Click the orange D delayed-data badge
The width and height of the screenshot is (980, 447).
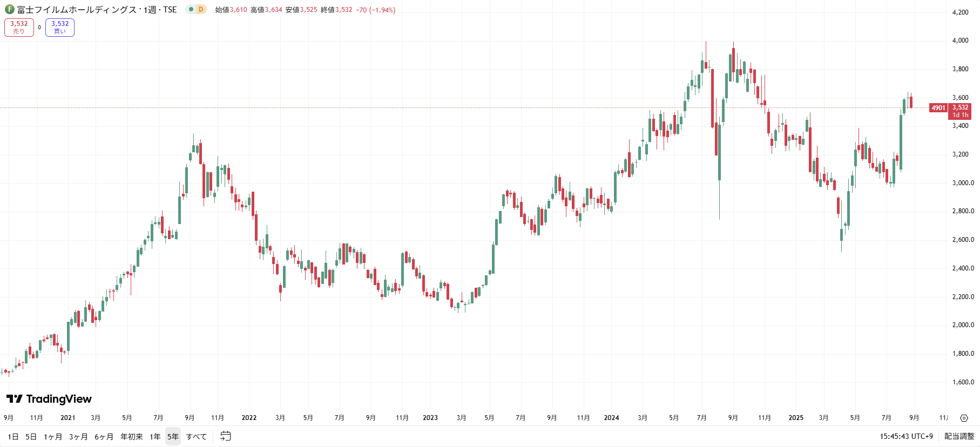(201, 9)
